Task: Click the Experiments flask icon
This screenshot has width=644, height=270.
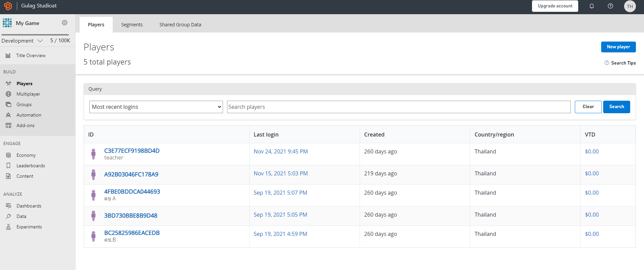Action: point(8,227)
